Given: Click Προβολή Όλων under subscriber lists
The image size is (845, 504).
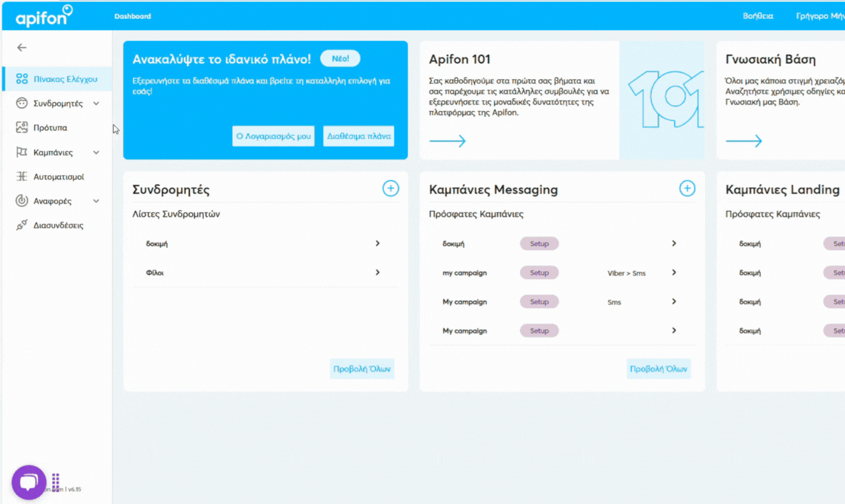Looking at the screenshot, I should click(x=361, y=368).
